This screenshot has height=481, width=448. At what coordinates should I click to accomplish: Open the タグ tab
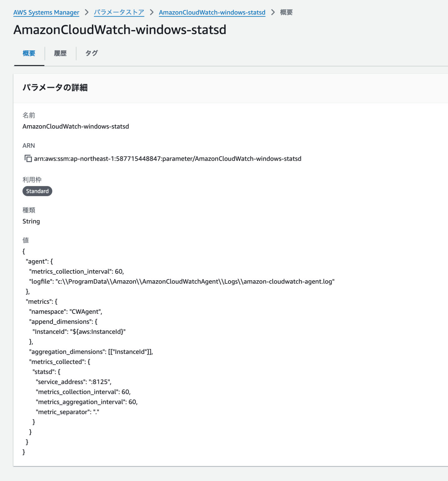[x=92, y=53]
